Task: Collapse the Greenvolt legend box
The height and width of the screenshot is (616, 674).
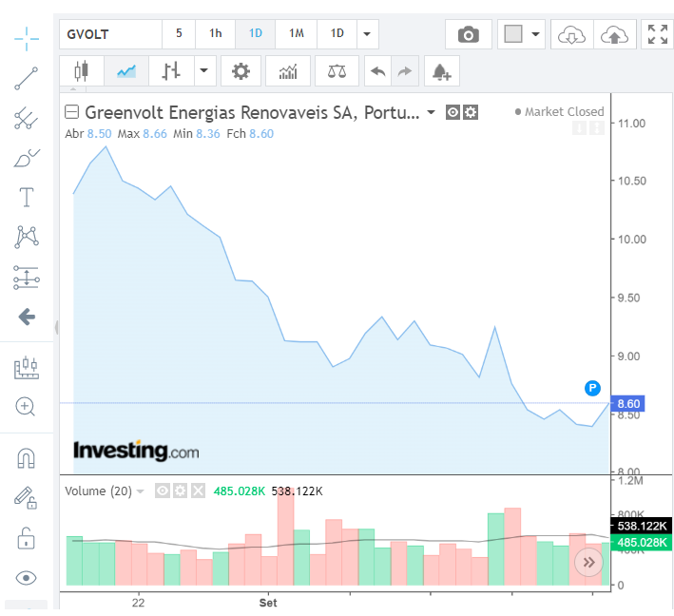Action: tap(71, 112)
